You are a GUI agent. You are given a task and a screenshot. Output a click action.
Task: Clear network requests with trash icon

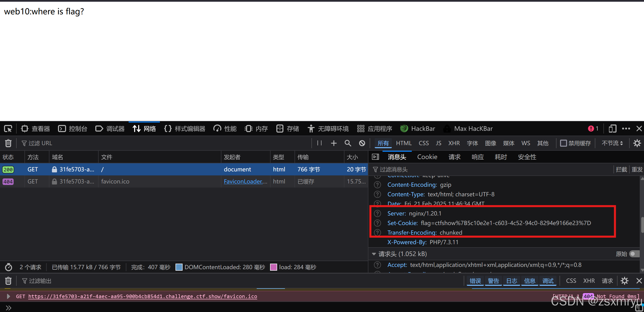(x=8, y=143)
